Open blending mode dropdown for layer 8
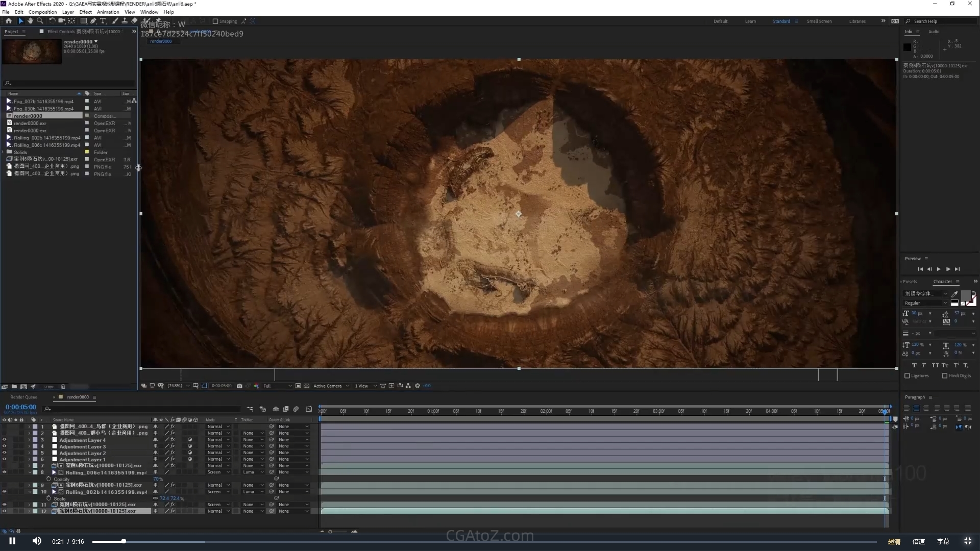Image resolution: width=980 pixels, height=551 pixels. point(218,472)
